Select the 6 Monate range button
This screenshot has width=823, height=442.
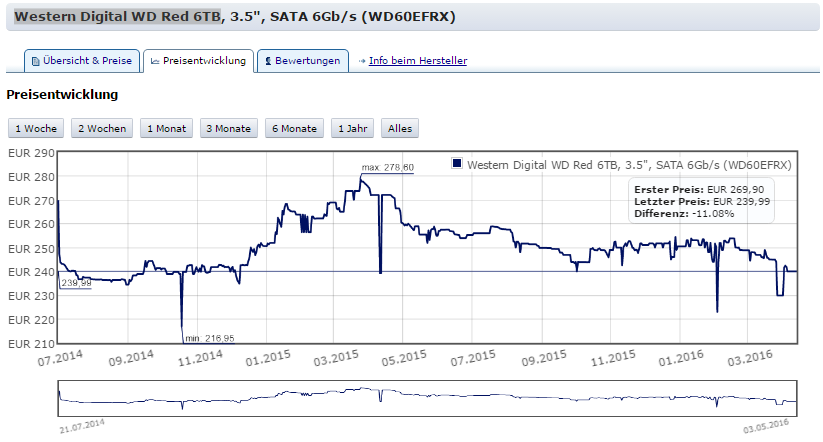[294, 129]
